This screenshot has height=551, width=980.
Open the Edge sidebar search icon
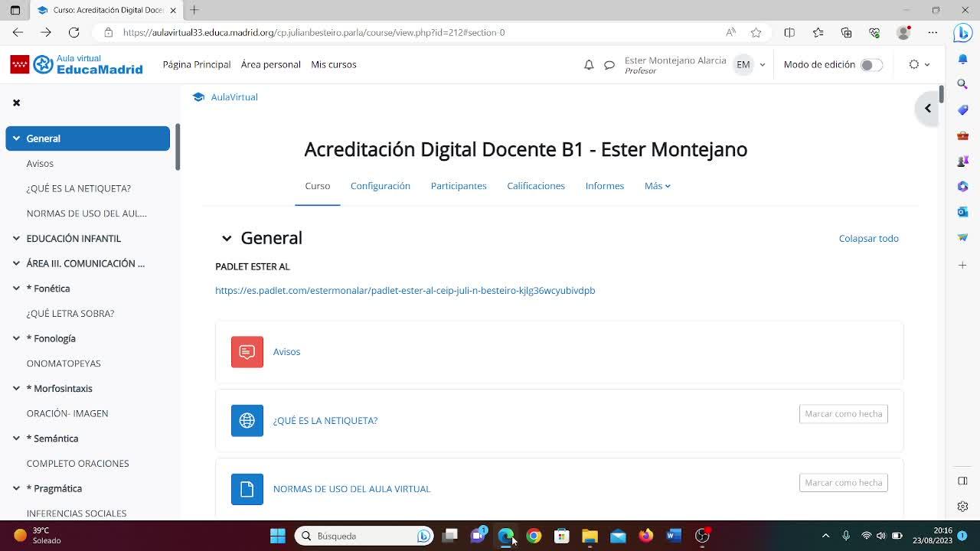963,84
